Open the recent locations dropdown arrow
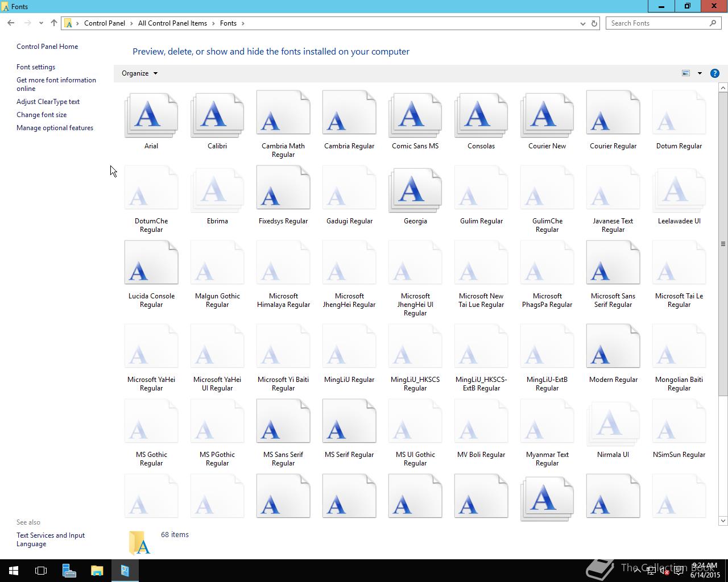728x582 pixels. (x=41, y=23)
